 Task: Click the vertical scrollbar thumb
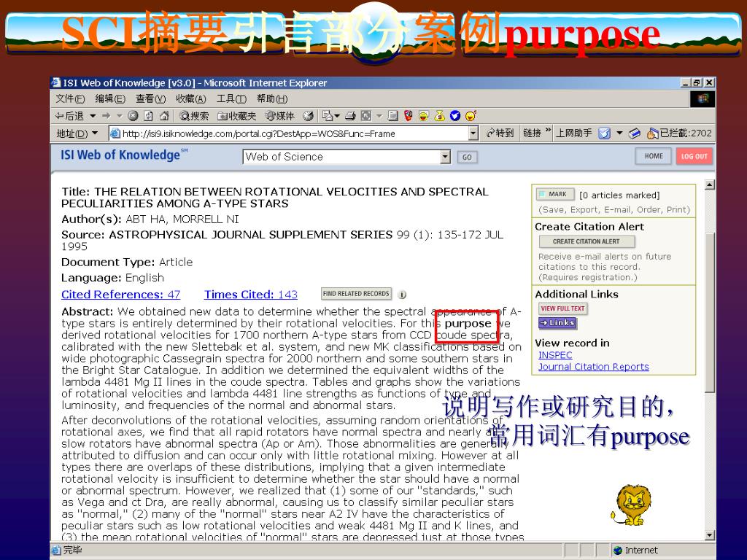709,312
